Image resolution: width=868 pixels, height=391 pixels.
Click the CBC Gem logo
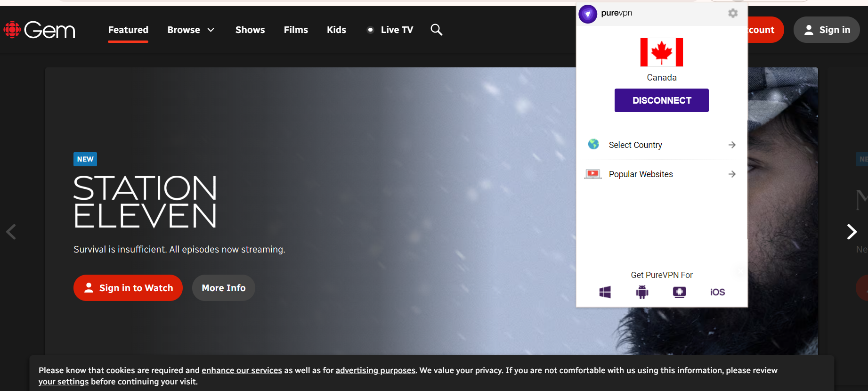[40, 30]
